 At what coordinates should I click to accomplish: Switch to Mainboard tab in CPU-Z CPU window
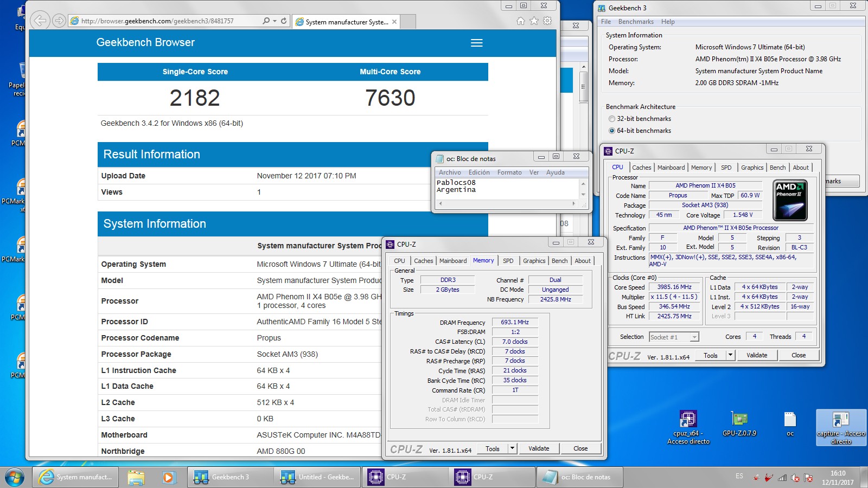(671, 168)
